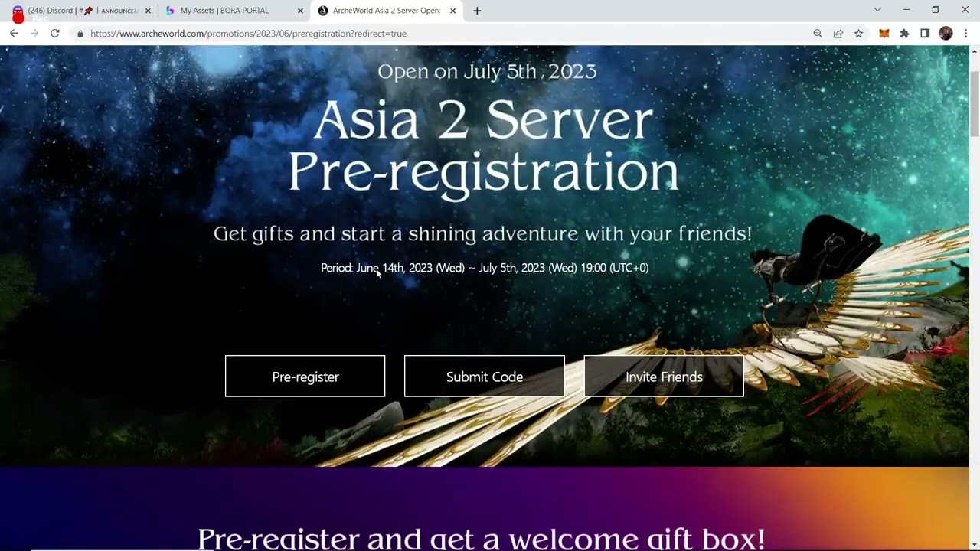Open the extensions puzzle icon
980x551 pixels.
click(x=905, y=34)
